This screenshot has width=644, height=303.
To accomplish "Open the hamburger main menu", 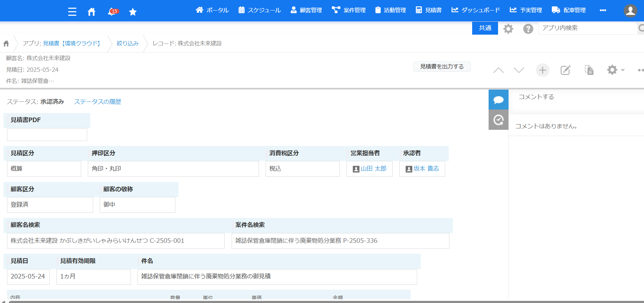I will click(x=72, y=12).
